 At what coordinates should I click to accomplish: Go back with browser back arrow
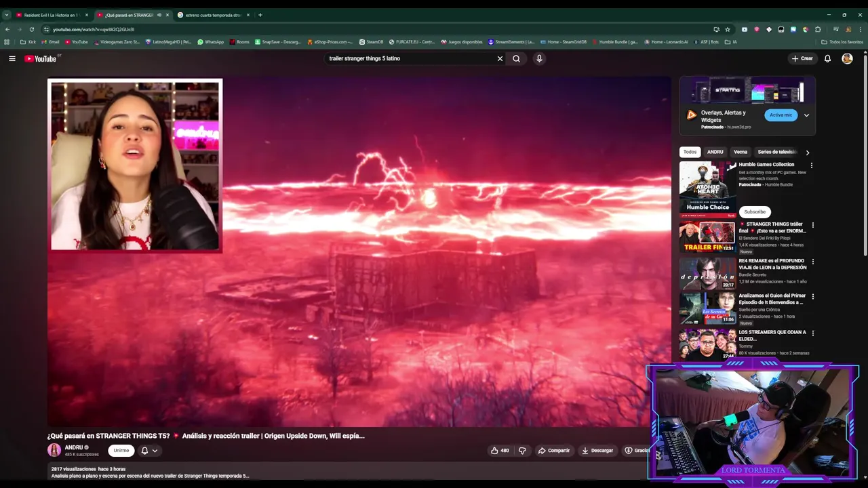click(x=7, y=29)
